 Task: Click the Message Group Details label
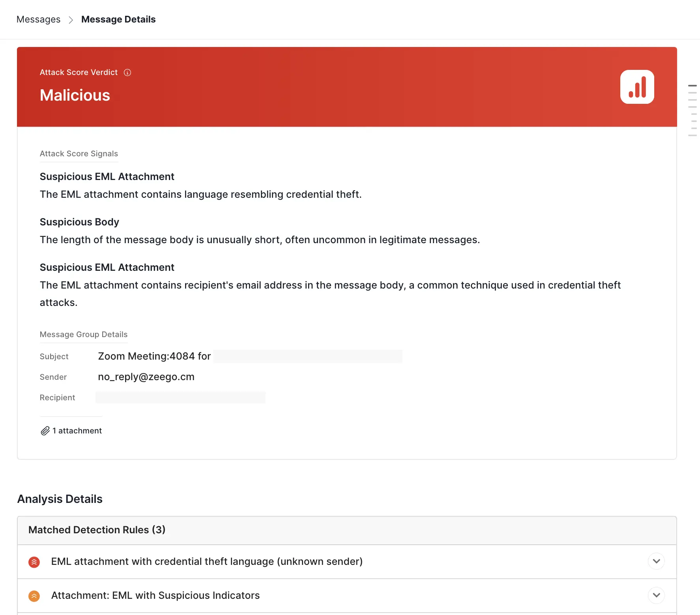pos(84,334)
